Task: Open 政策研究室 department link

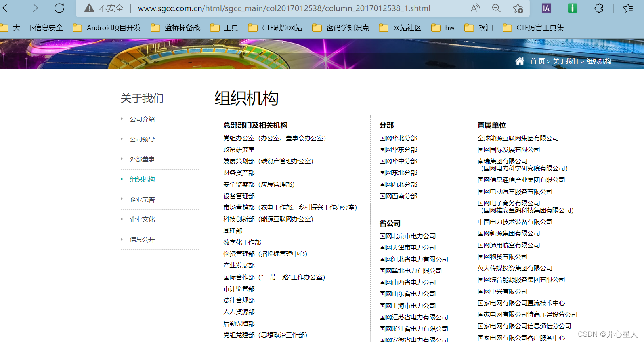Action: pyautogui.click(x=239, y=149)
